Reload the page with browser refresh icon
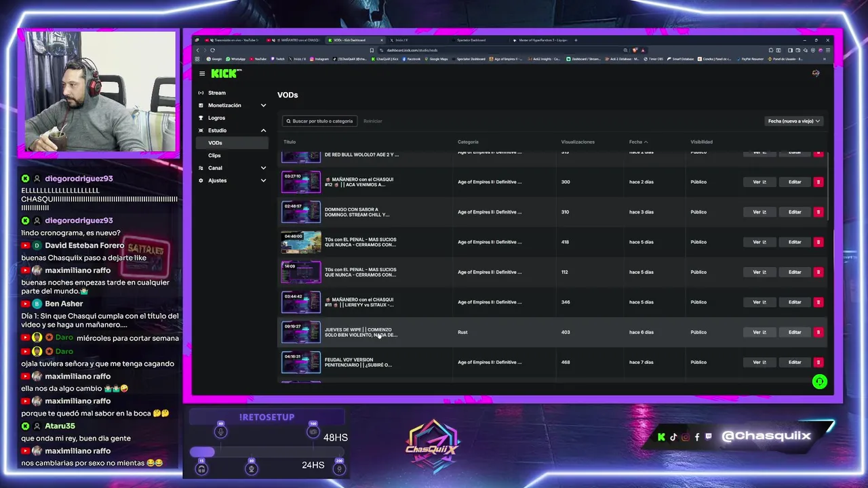 (x=212, y=50)
